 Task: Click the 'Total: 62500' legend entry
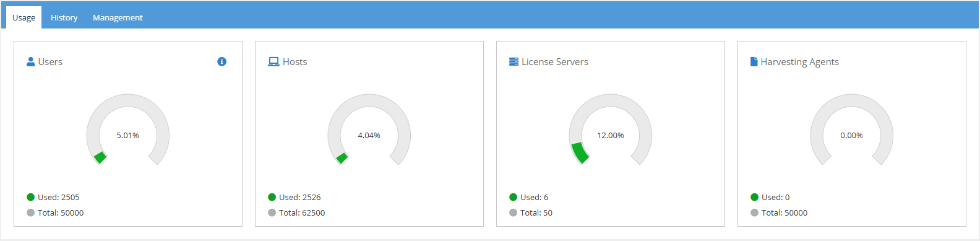coord(296,213)
